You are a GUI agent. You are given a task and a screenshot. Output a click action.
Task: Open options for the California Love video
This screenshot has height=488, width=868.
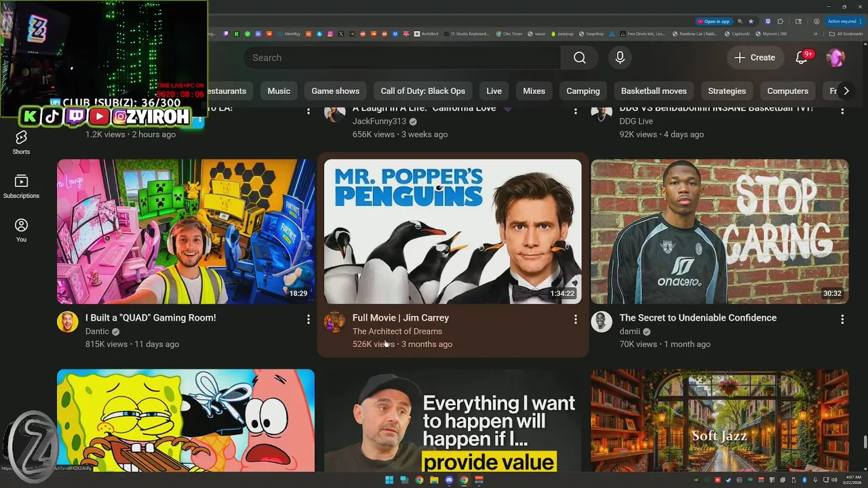tap(576, 110)
